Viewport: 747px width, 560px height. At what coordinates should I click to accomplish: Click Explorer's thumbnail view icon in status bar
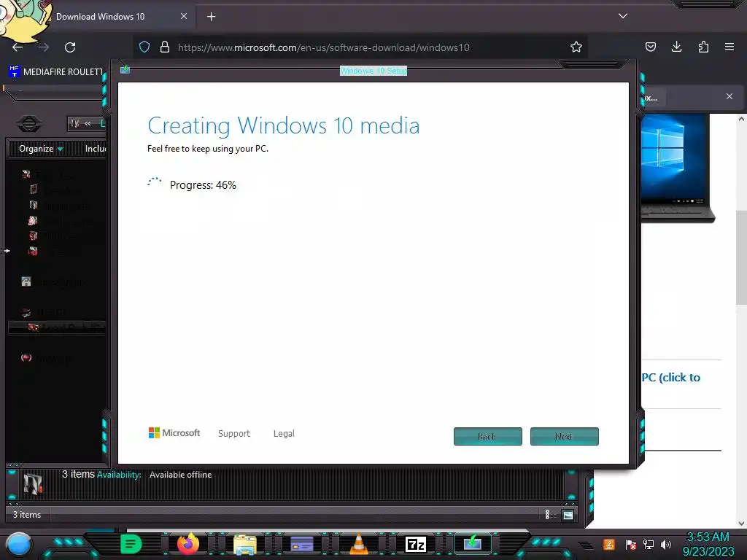click(568, 515)
